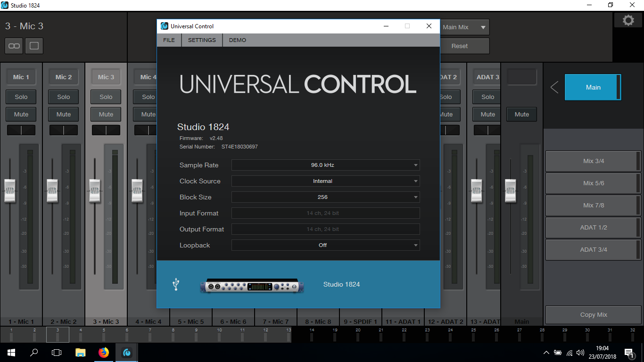Select the Mix 3/4 button
The width and height of the screenshot is (644, 362).
tap(593, 161)
